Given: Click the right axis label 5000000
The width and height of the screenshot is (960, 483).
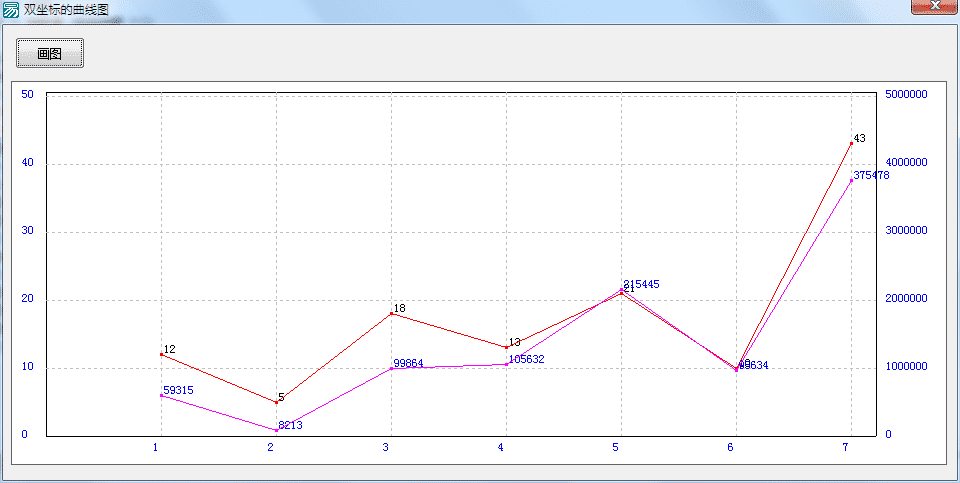Looking at the screenshot, I should 907,95.
